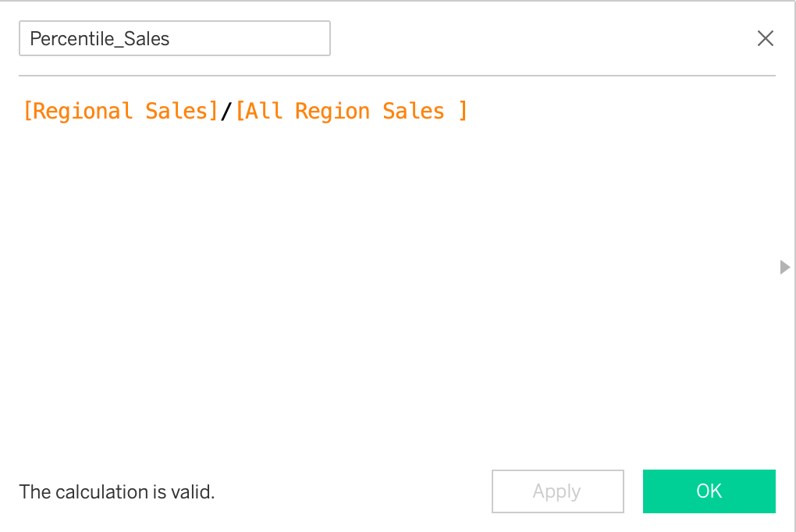
Task: Click opening bracket before Regional Sales
Action: [x=27, y=112]
